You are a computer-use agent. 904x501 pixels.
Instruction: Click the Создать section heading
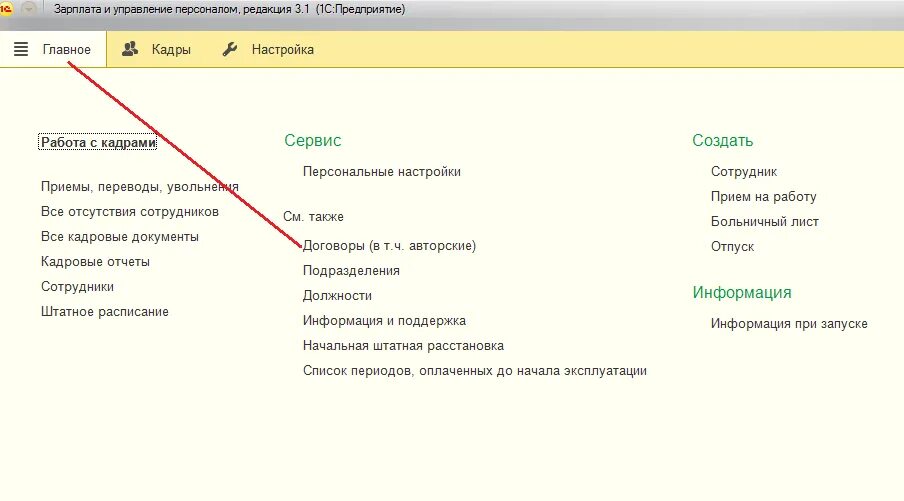tap(722, 140)
